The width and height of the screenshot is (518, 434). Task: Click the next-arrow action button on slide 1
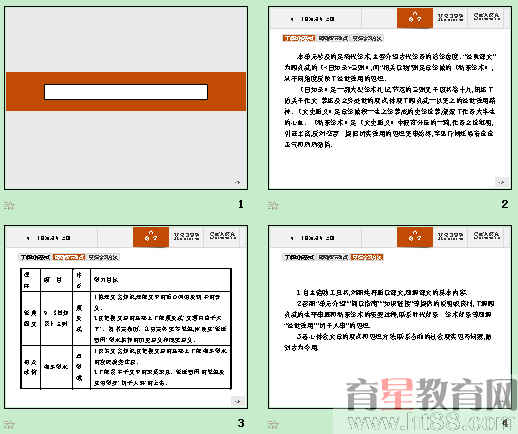[237, 181]
